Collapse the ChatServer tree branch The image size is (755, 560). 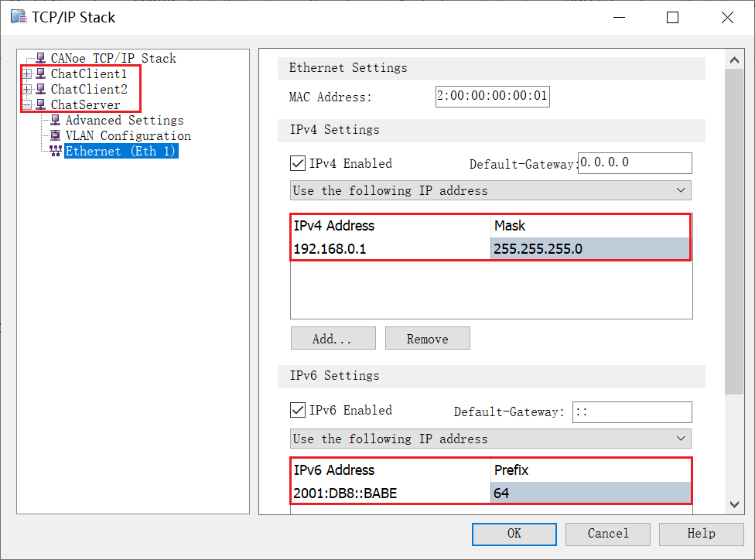pyautogui.click(x=26, y=104)
